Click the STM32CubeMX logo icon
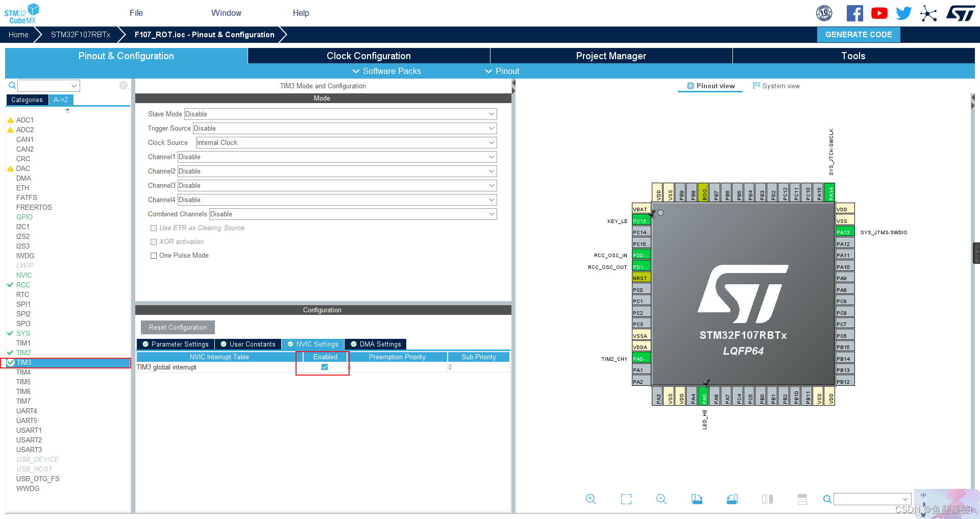Viewport: 980px width, 519px height. tap(21, 13)
